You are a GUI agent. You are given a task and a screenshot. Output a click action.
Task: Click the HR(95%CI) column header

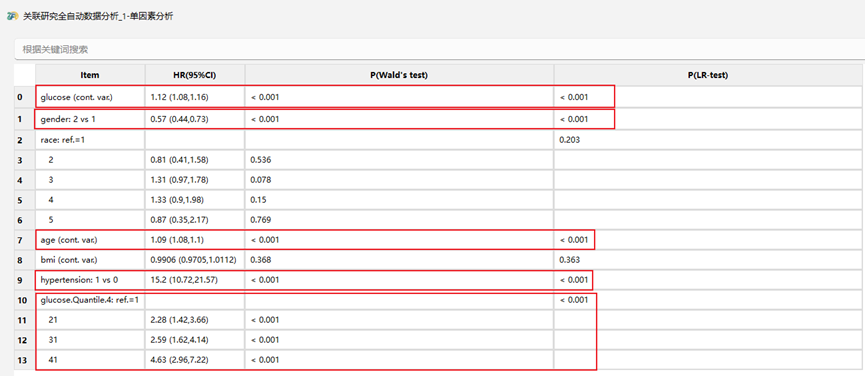195,75
